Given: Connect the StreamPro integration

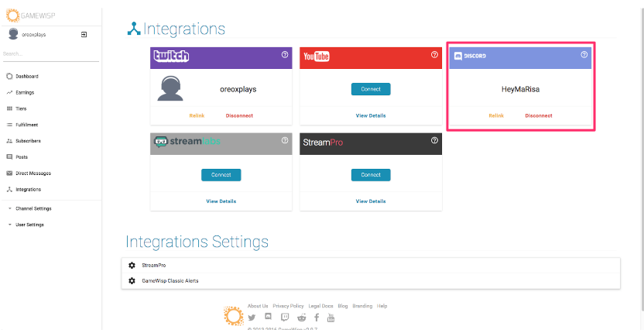Looking at the screenshot, I should coord(371,175).
